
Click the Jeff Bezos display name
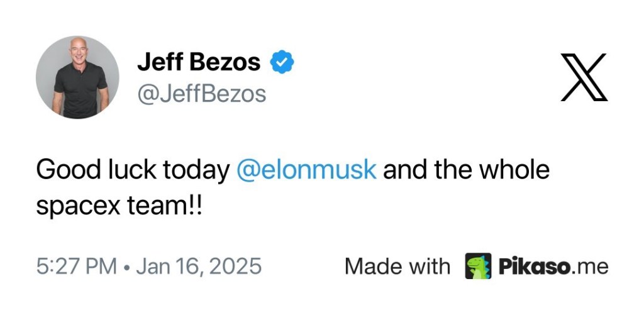click(198, 62)
